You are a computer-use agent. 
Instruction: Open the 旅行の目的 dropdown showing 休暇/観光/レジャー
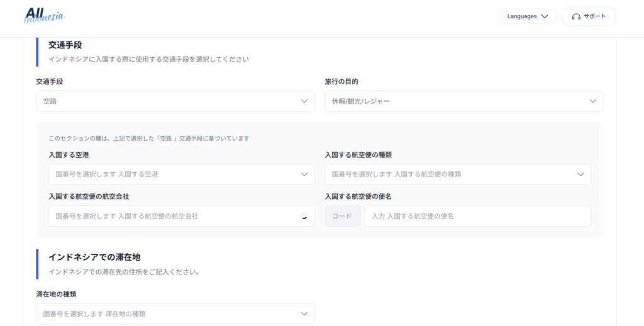[x=464, y=101]
